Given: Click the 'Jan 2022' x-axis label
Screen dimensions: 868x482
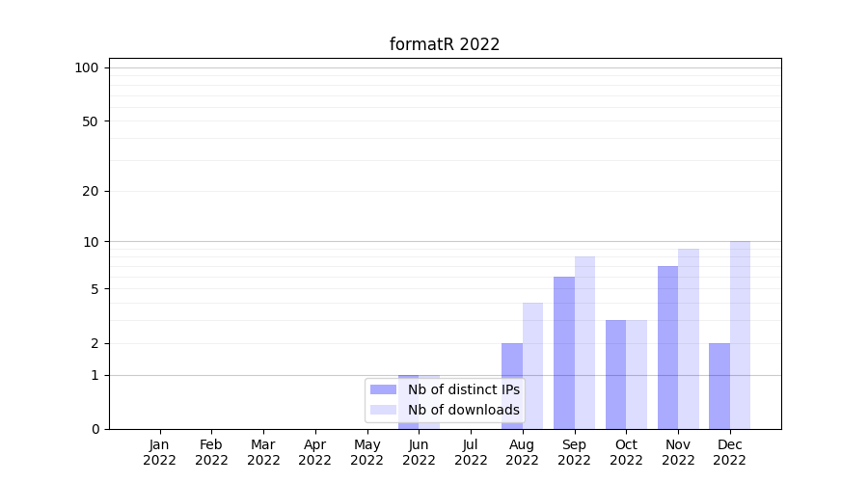Looking at the screenshot, I should point(160,452).
